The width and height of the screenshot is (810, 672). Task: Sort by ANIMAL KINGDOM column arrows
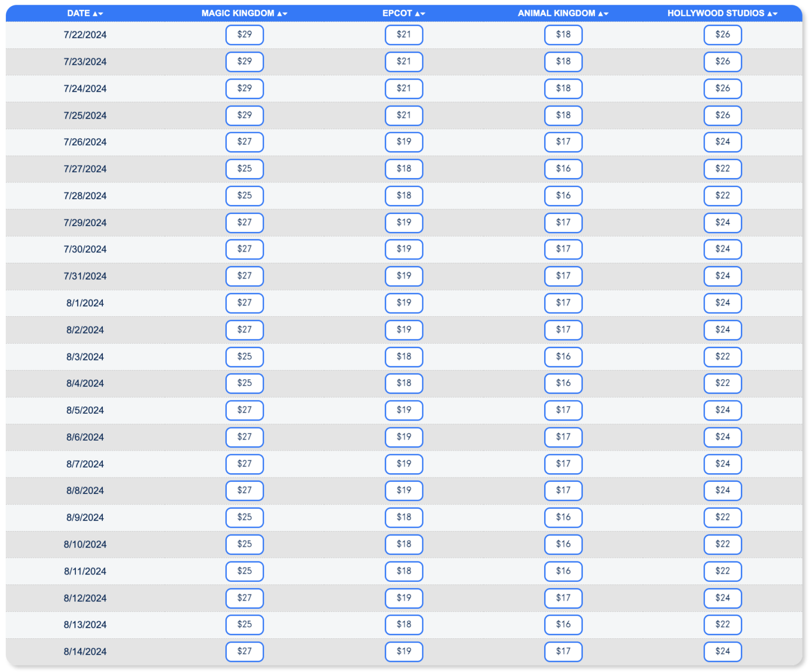pyautogui.click(x=603, y=14)
